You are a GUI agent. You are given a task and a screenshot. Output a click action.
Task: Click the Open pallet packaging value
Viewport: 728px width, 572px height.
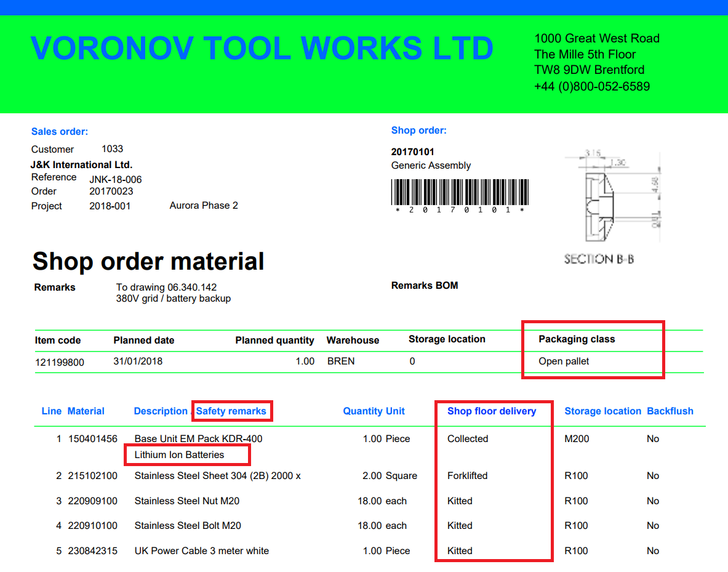click(564, 361)
